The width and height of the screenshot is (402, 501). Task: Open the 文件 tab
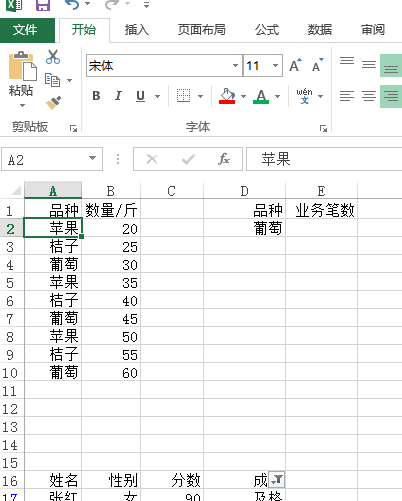pyautogui.click(x=27, y=30)
